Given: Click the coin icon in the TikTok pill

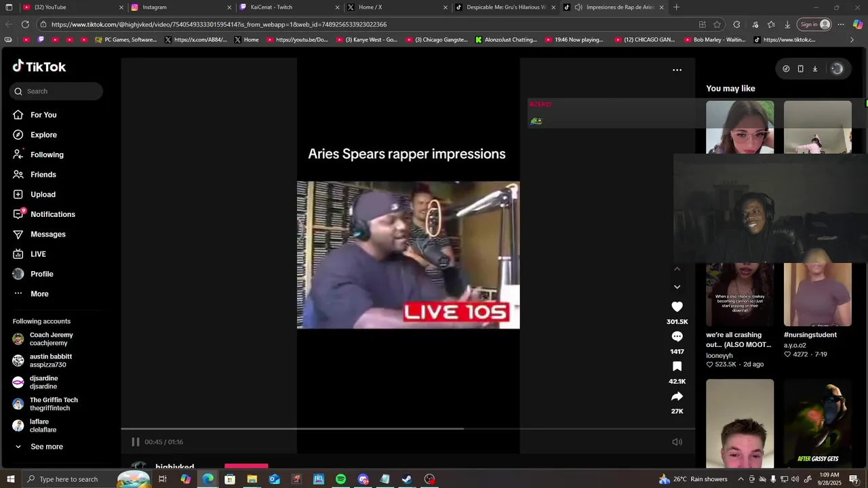Looking at the screenshot, I should tap(786, 68).
